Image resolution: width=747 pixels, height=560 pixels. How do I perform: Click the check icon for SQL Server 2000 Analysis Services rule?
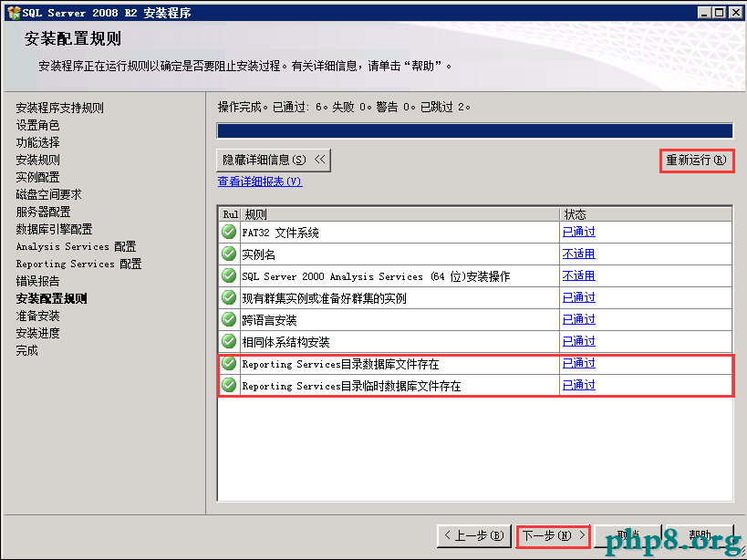[x=229, y=275]
